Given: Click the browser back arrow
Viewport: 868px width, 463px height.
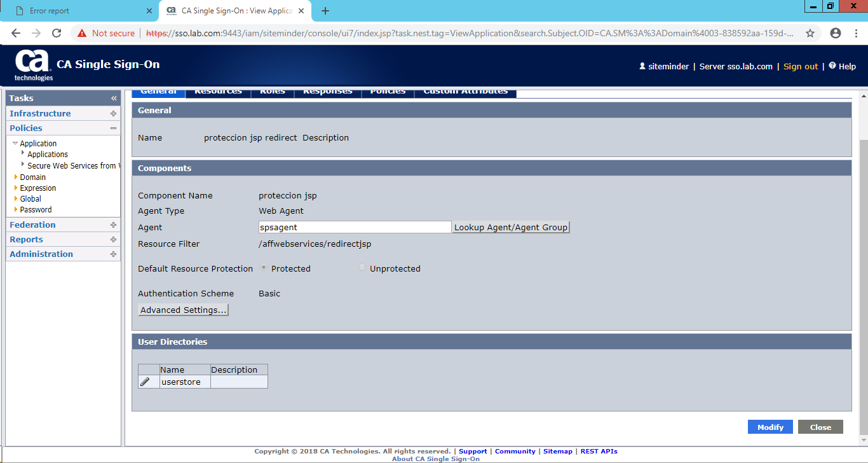Looking at the screenshot, I should pyautogui.click(x=16, y=33).
